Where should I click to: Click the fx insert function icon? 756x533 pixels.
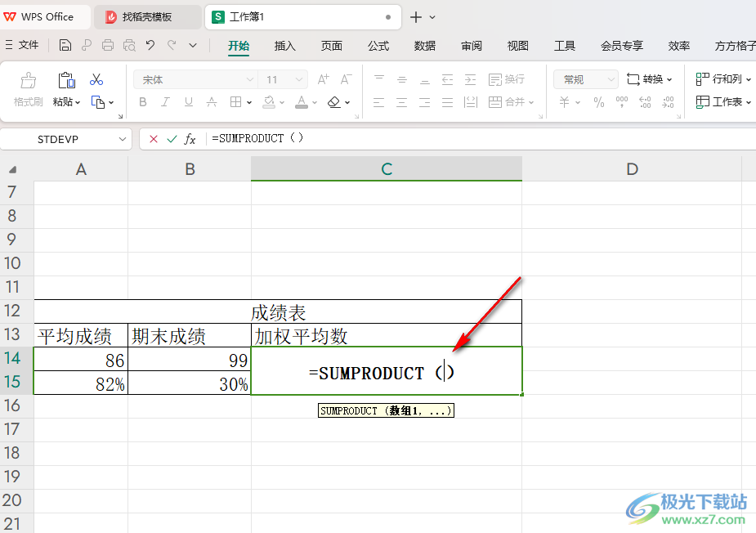click(190, 140)
